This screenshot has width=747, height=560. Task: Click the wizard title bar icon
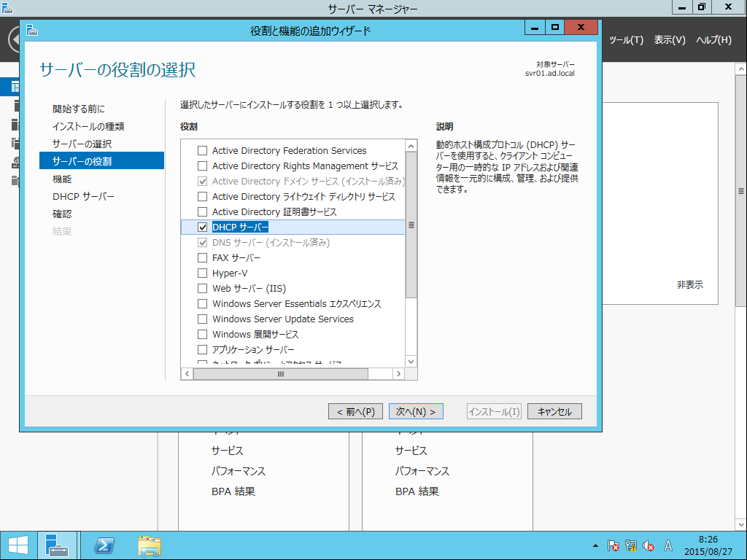tap(32, 31)
